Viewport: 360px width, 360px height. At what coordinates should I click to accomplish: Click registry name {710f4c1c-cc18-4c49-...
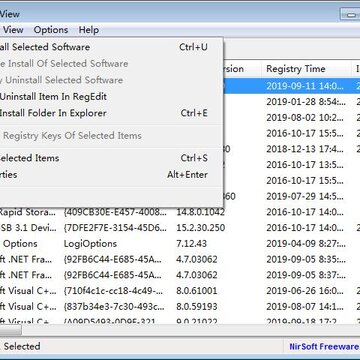pyautogui.click(x=114, y=291)
